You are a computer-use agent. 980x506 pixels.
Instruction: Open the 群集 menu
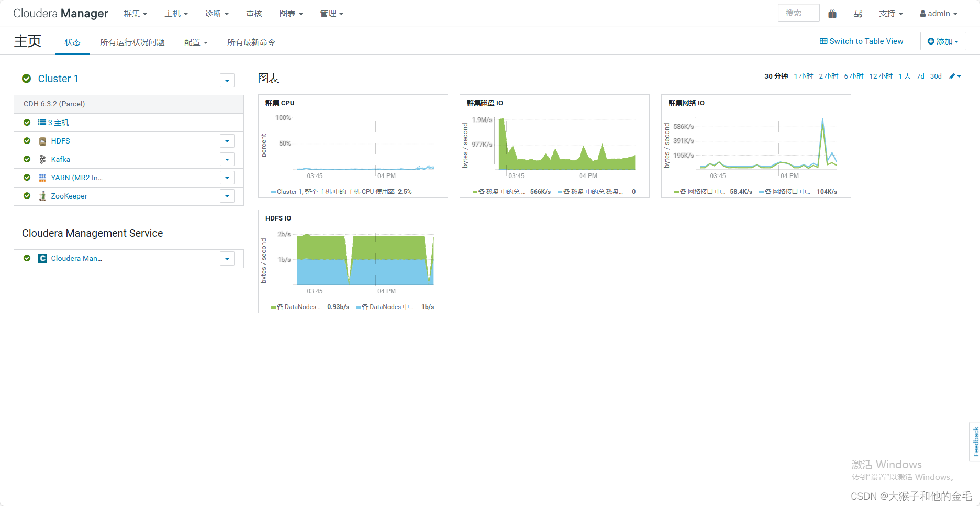click(135, 14)
